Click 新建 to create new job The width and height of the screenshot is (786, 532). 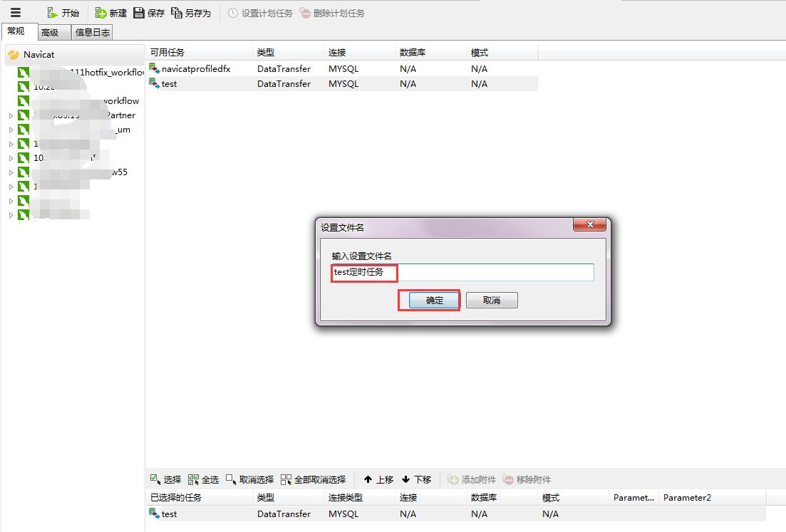pyautogui.click(x=110, y=13)
